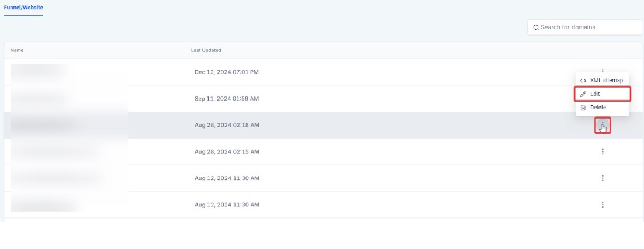Image resolution: width=644 pixels, height=249 pixels.
Task: Click the Name column header
Action: pos(17,50)
